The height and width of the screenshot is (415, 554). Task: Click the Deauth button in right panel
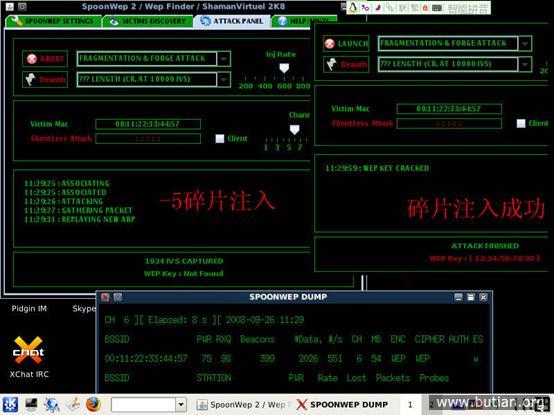coord(346,64)
